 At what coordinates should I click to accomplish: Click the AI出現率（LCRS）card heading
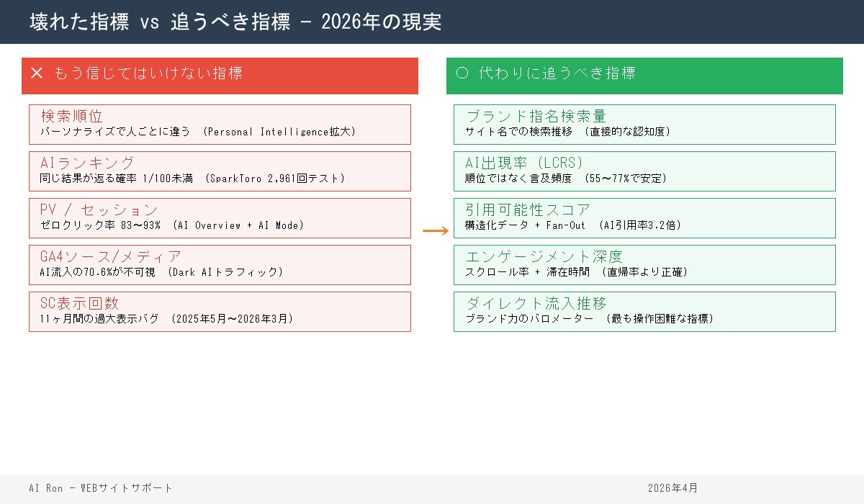(x=525, y=164)
